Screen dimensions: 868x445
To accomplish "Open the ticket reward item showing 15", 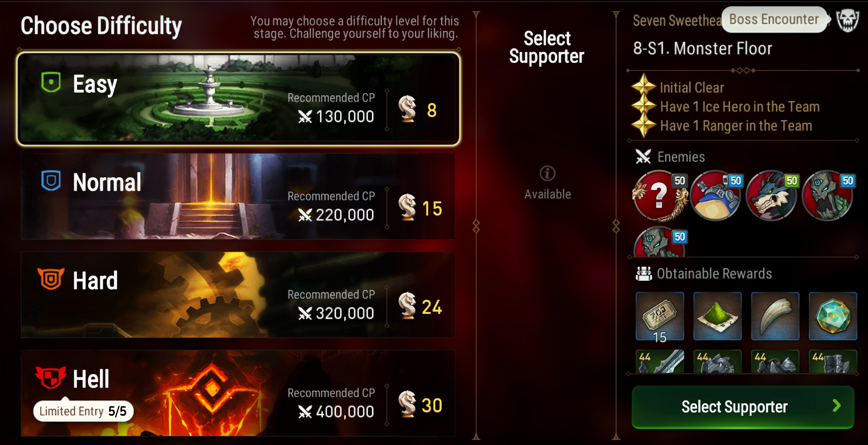I will (660, 317).
